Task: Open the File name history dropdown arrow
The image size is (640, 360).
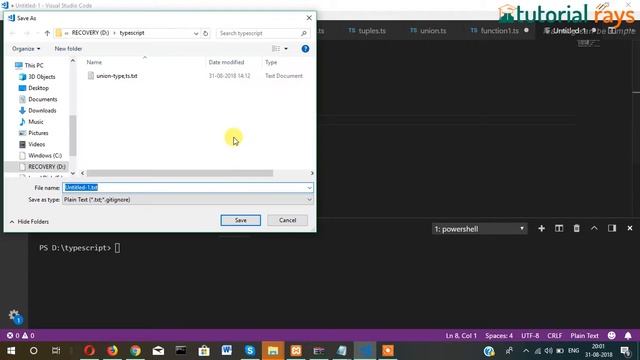Action: point(309,187)
